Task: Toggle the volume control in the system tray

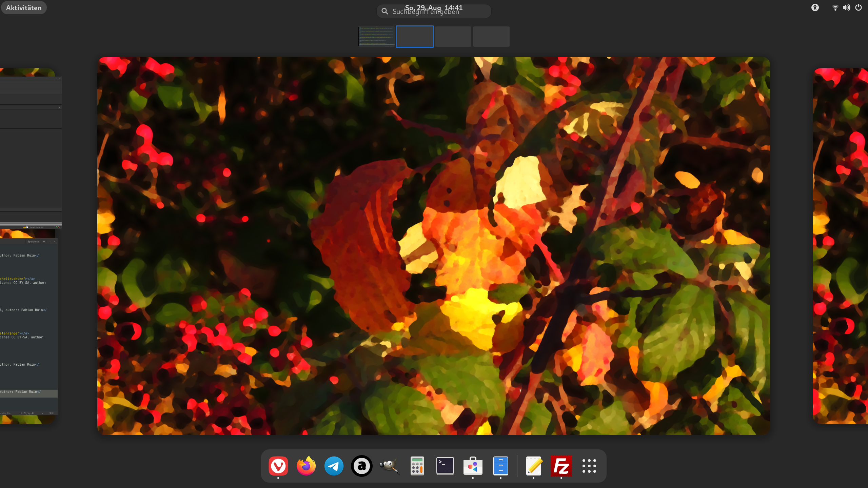Action: (847, 7)
